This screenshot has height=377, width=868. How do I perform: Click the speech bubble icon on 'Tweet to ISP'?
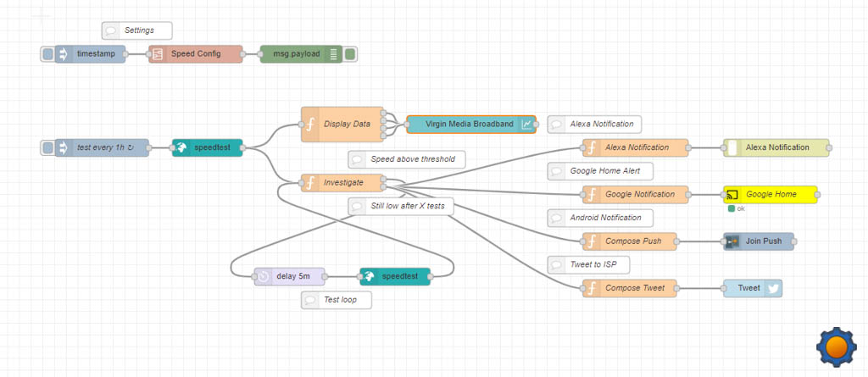tap(556, 264)
